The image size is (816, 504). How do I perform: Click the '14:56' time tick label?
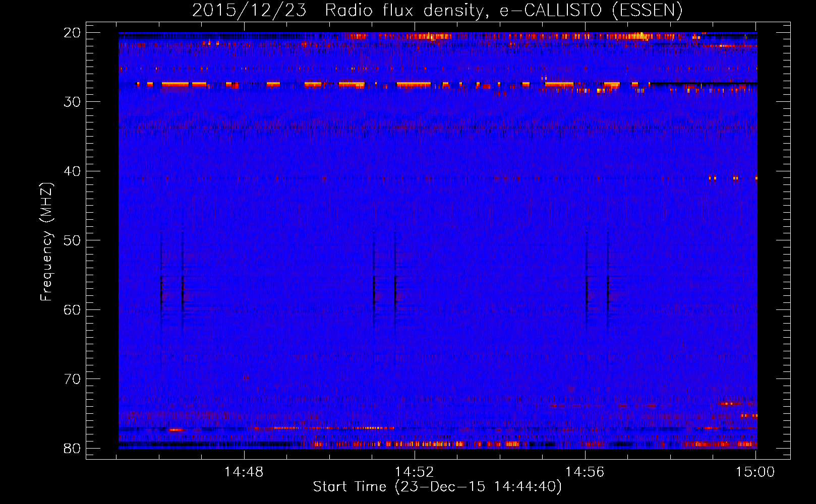[585, 472]
